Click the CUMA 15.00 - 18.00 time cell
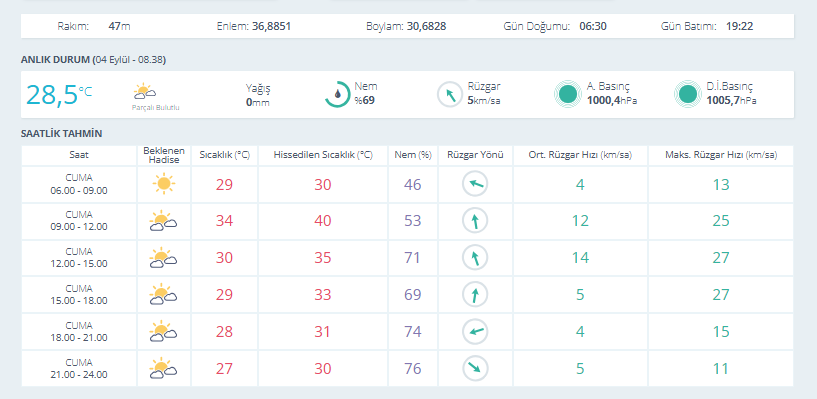The image size is (817, 399). click(79, 294)
